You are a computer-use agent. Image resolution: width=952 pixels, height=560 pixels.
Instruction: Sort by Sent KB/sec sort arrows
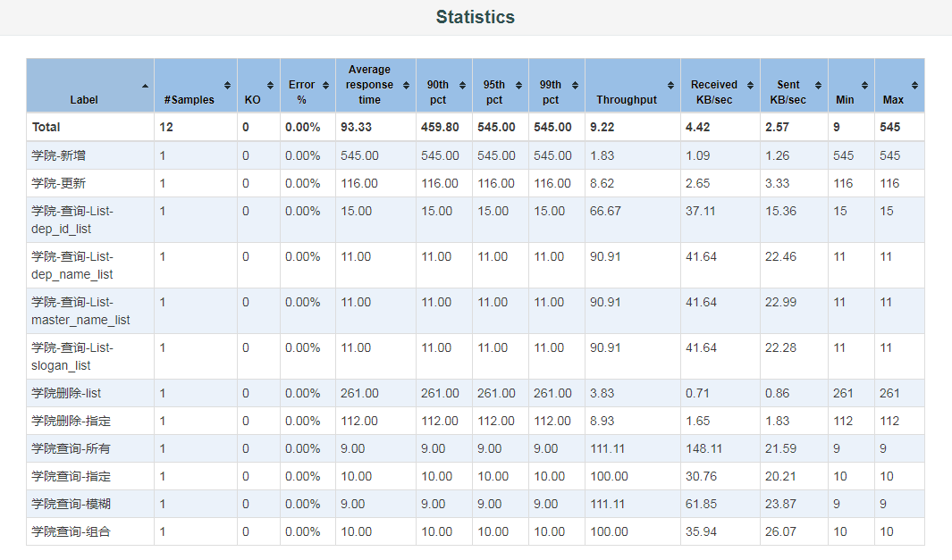click(819, 86)
